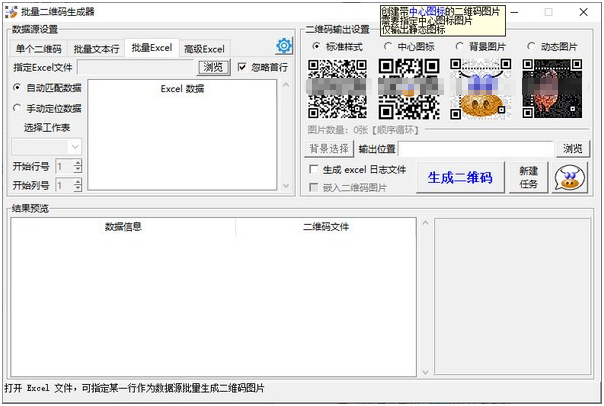Adjust the 开始列号 spinner arrows
Screen dimensions: 604x406
[x=78, y=185]
